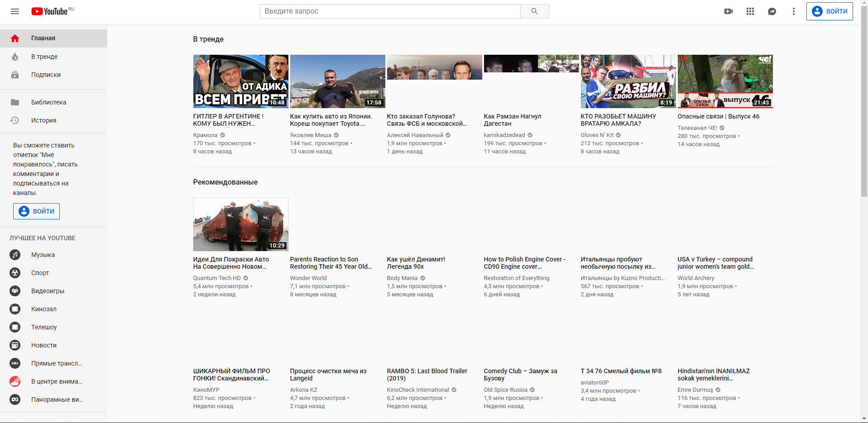868x423 pixels.
Task: Click verified badge next to Quantum Tech HD
Action: [246, 278]
